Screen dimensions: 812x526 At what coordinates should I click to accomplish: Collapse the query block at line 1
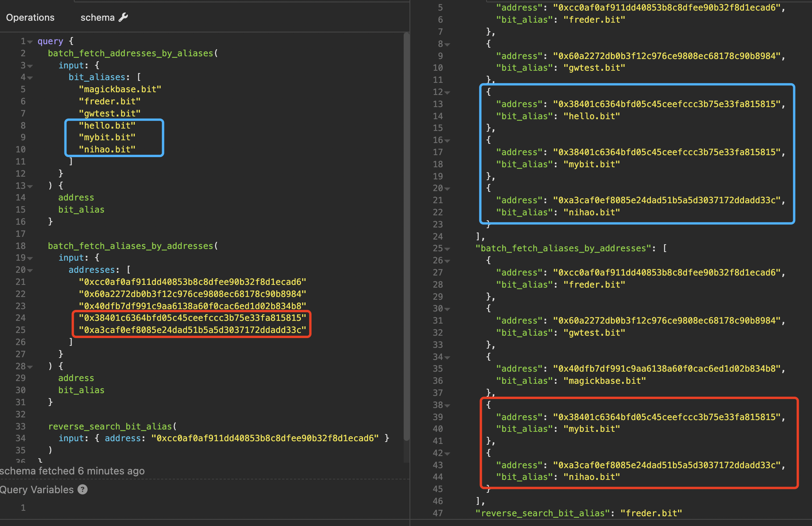coord(30,41)
